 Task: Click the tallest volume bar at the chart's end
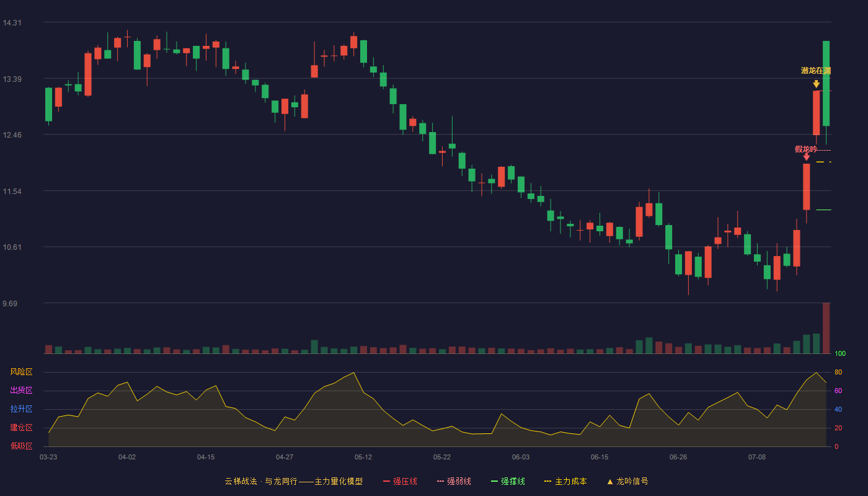coord(826,328)
